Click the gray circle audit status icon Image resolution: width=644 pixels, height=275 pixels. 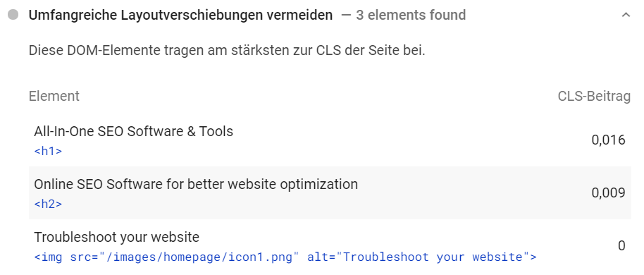point(13,16)
